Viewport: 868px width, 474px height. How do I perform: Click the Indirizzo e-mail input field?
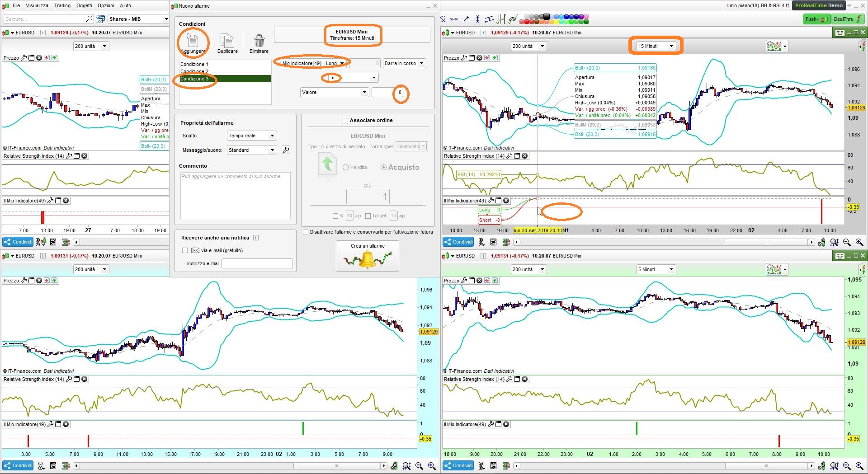257,263
